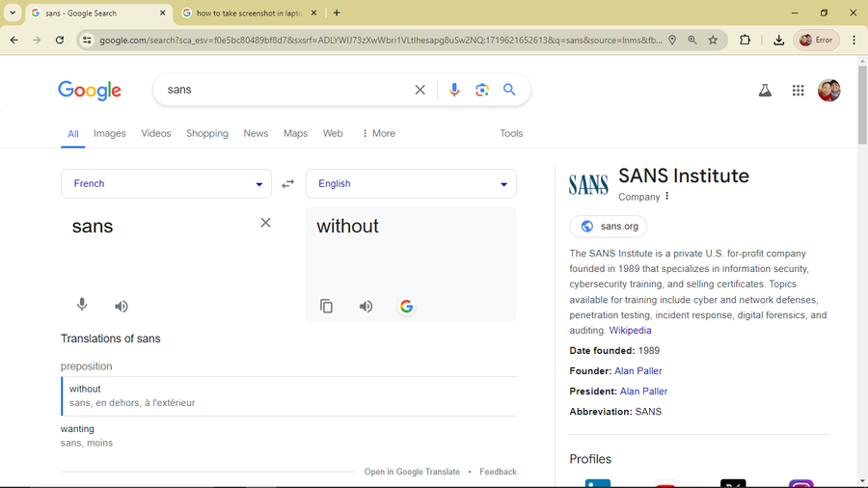Open the Wikipedia link
Image resolution: width=868 pixels, height=488 pixels.
630,330
